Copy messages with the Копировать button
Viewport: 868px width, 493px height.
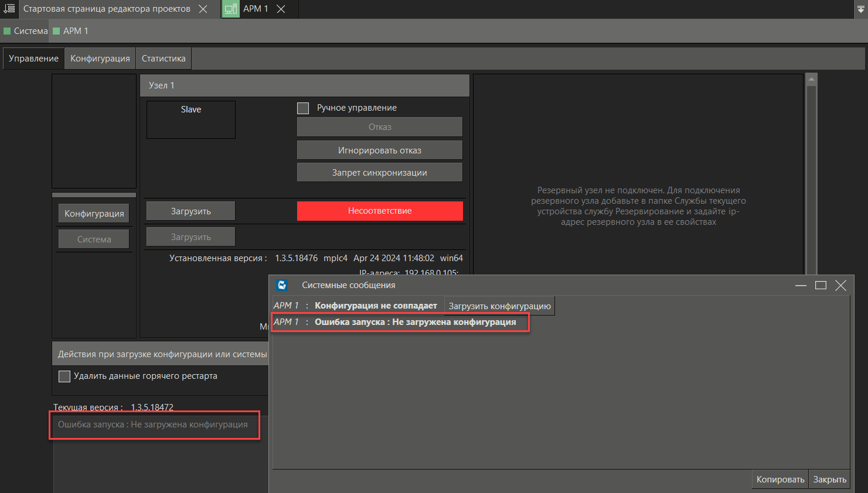(x=780, y=480)
